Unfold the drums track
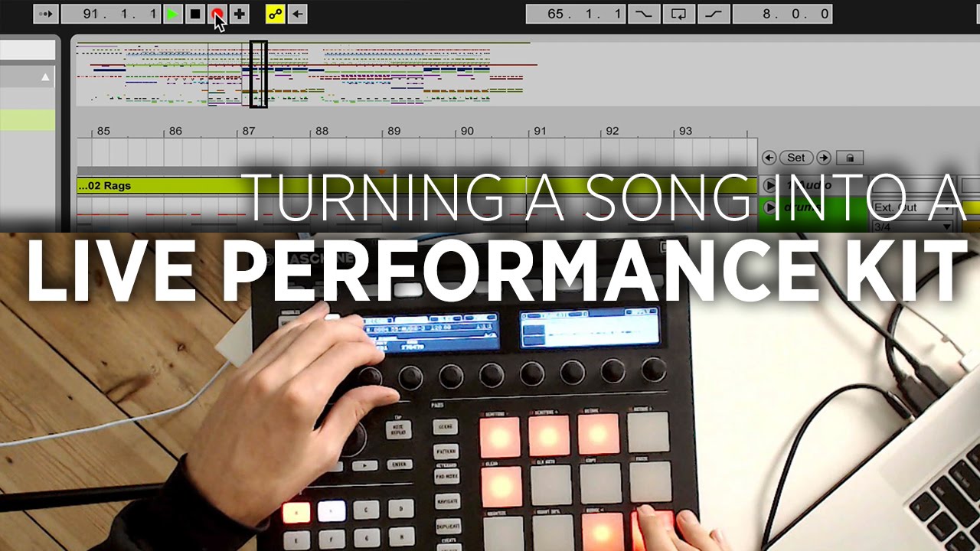Image resolution: width=980 pixels, height=551 pixels. tap(769, 207)
